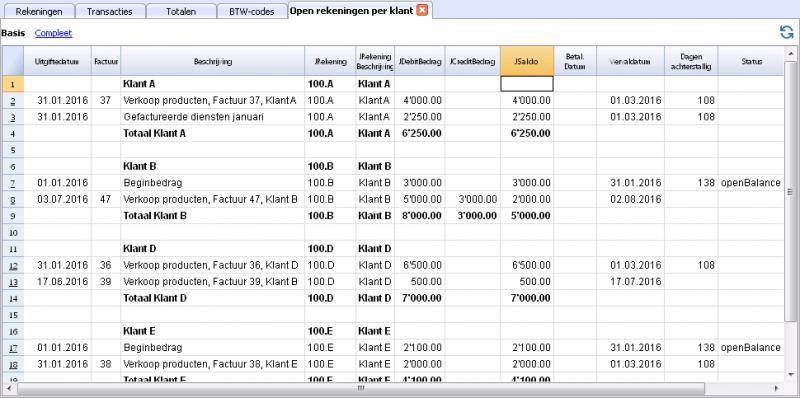Select the 17.06.2016 issue date cell

(x=57, y=282)
